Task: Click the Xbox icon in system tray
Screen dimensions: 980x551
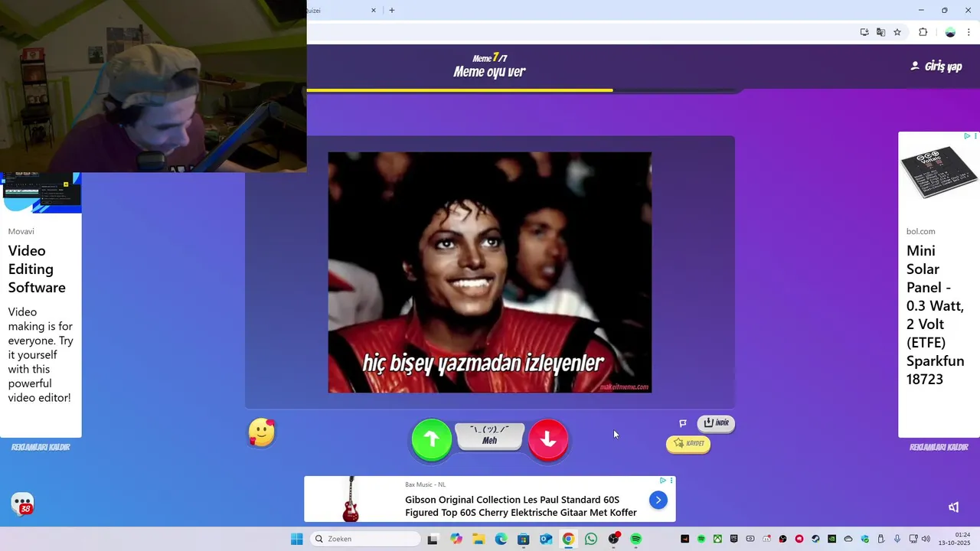Action: tap(717, 539)
